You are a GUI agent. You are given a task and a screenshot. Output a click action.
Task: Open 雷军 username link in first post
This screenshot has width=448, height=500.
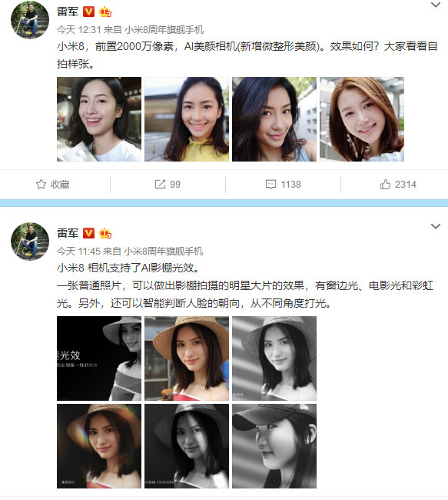(x=68, y=12)
